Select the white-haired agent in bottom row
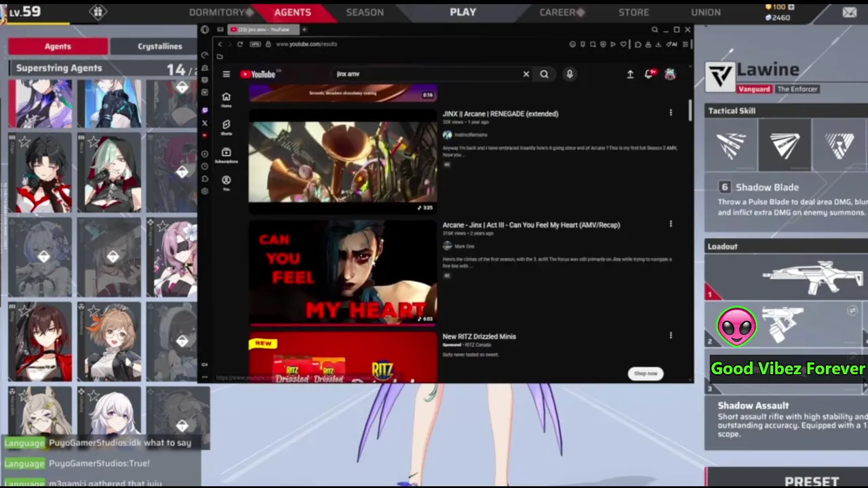The height and width of the screenshot is (488, 868). point(110,411)
